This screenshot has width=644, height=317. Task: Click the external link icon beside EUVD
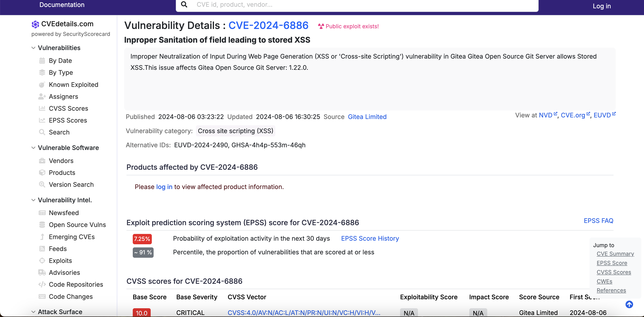coord(614,114)
